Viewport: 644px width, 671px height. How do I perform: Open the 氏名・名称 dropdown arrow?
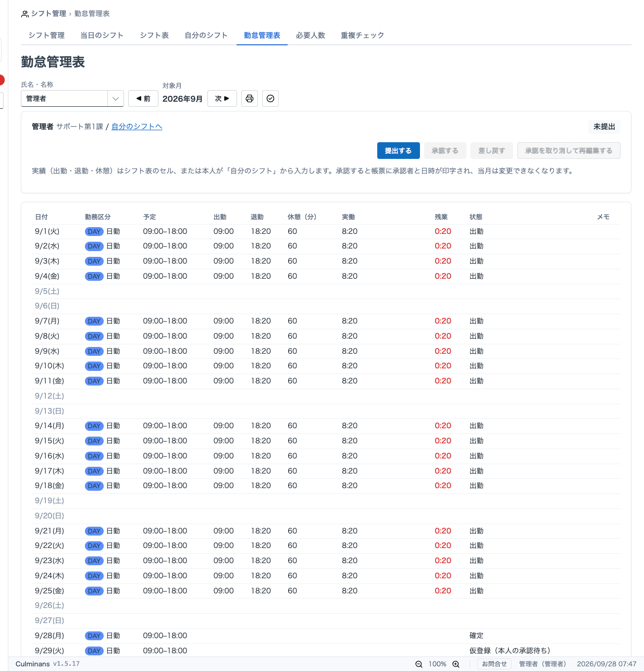point(116,98)
